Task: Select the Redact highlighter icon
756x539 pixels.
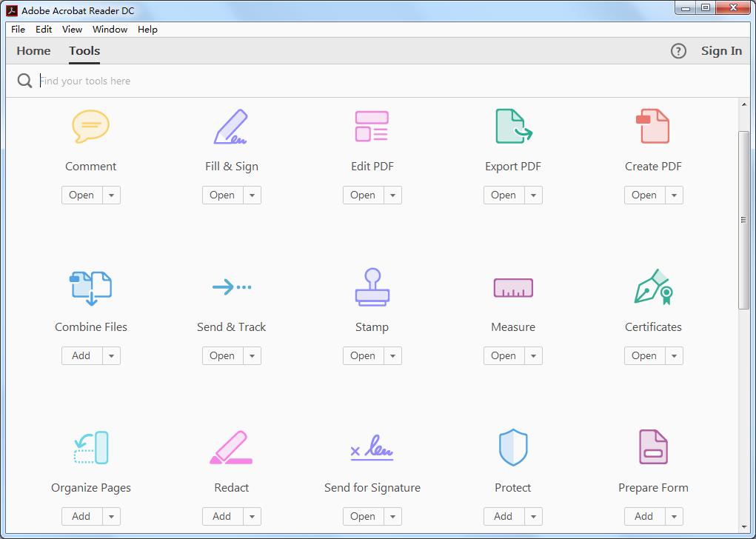Action: click(231, 447)
